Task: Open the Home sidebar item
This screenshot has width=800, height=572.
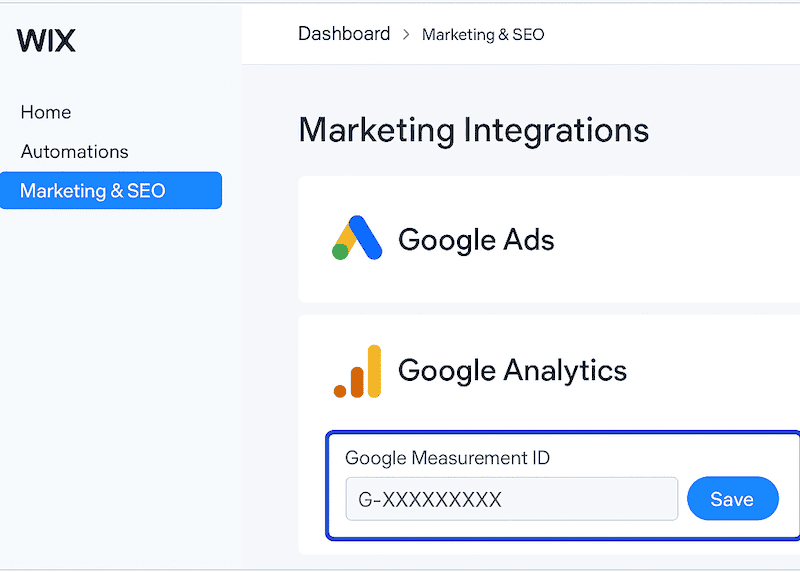Action: pyautogui.click(x=46, y=112)
